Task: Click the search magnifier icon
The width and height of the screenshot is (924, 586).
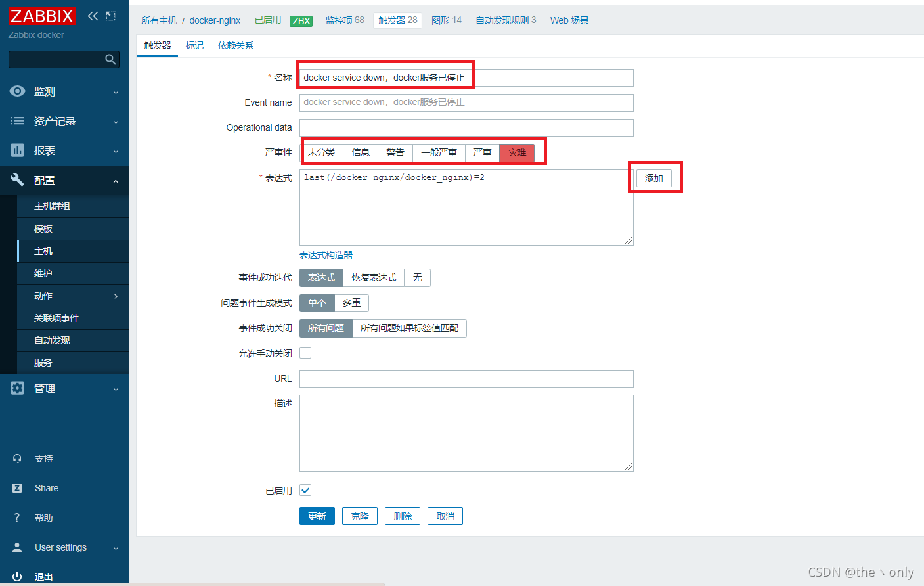Action: [110, 60]
